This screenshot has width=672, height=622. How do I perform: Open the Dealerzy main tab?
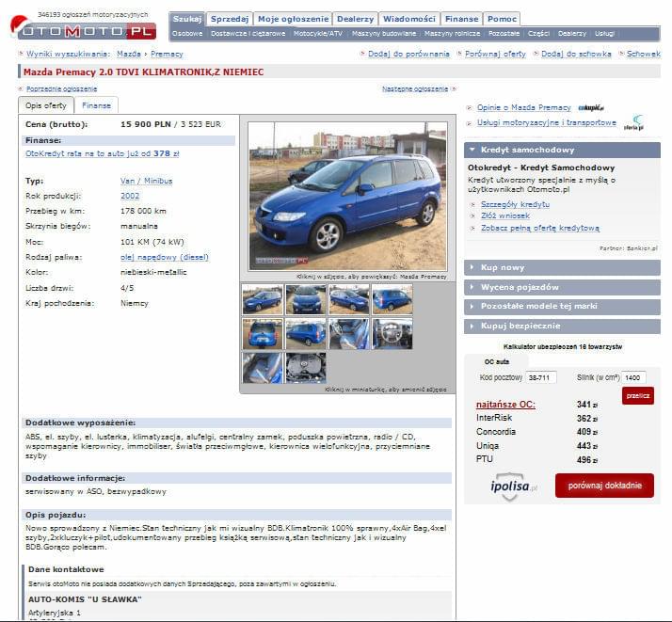[x=355, y=19]
